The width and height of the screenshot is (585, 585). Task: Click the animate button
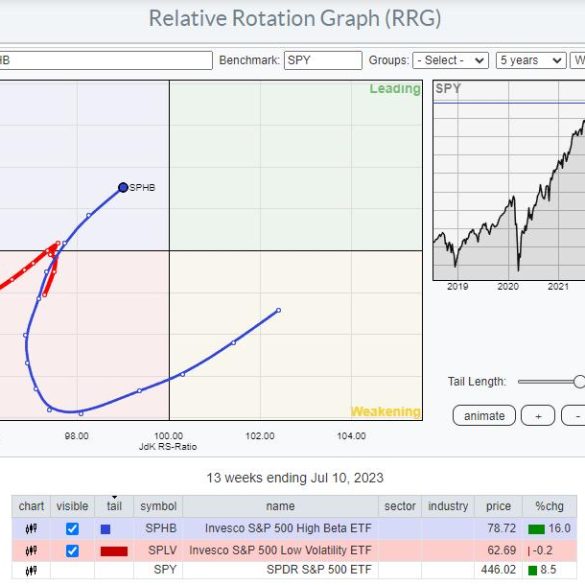484,416
